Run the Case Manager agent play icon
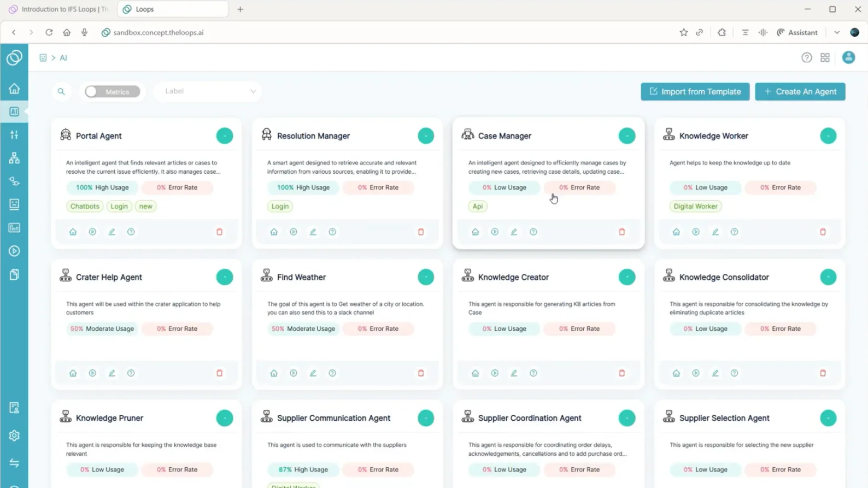The width and height of the screenshot is (868, 488). (495, 232)
